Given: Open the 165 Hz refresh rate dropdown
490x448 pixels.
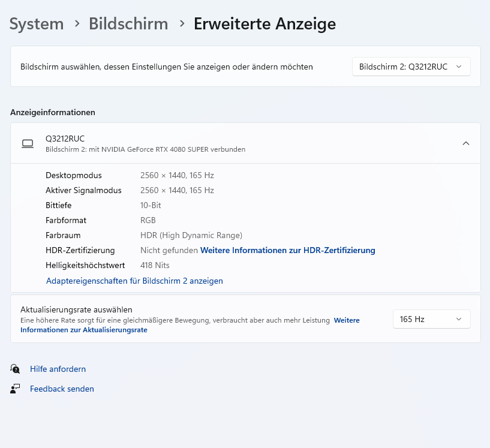Looking at the screenshot, I should pos(431,319).
